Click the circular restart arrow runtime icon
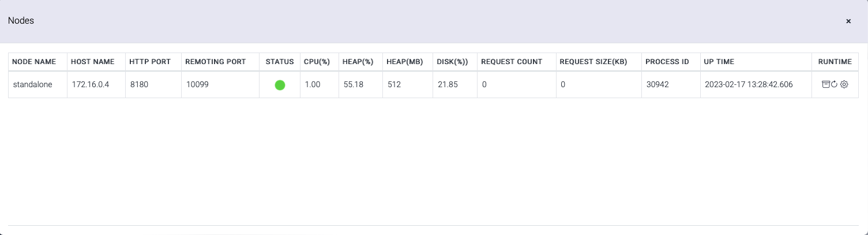Image resolution: width=868 pixels, height=235 pixels. point(834,84)
